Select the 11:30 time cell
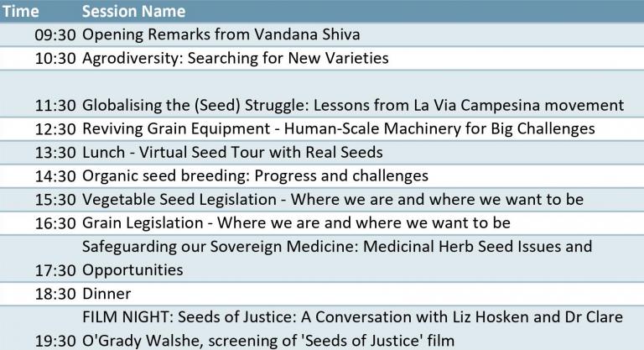 point(55,105)
